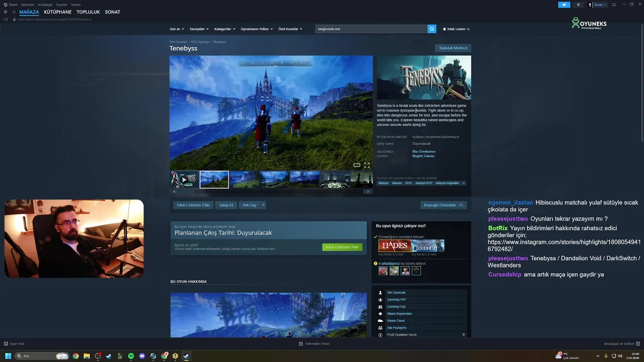Image resolution: width=644 pixels, height=362 pixels.
Task: Open Spotify from the taskbar
Action: tap(131, 356)
